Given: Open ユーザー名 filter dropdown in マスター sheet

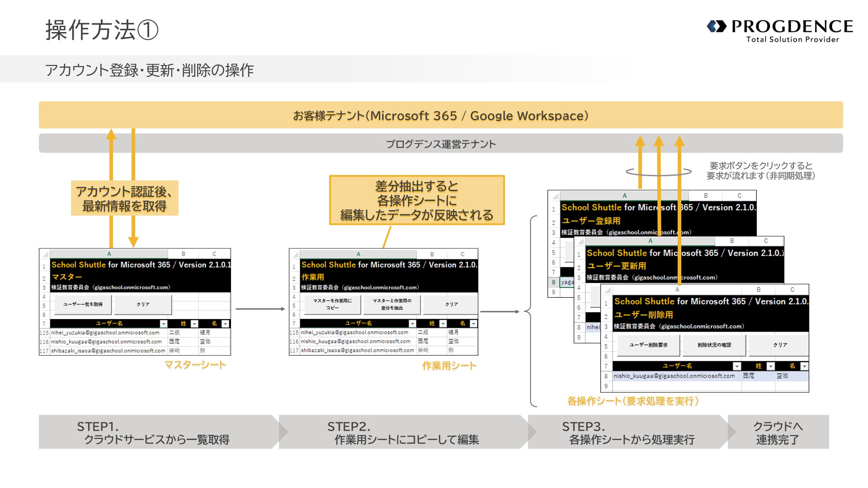Looking at the screenshot, I should click(x=164, y=324).
